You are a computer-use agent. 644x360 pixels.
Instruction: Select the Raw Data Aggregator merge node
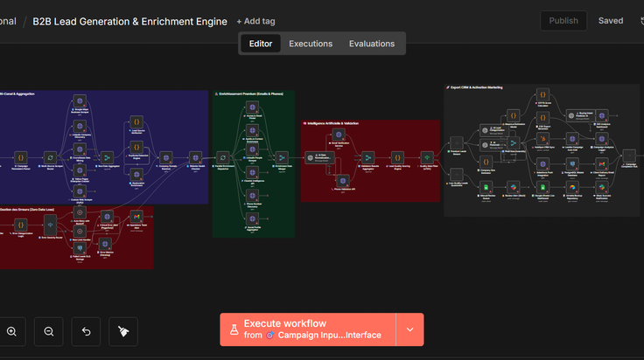tap(107, 157)
